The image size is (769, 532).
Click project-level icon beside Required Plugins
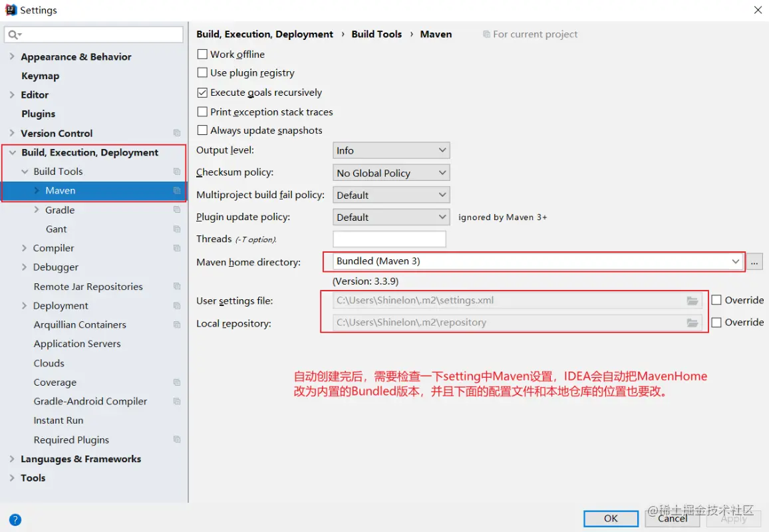[177, 440]
